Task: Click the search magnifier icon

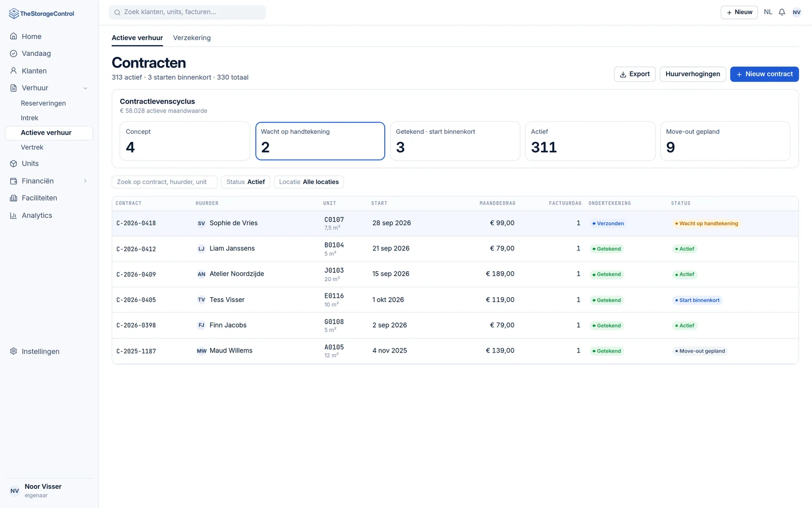Action: 117,12
